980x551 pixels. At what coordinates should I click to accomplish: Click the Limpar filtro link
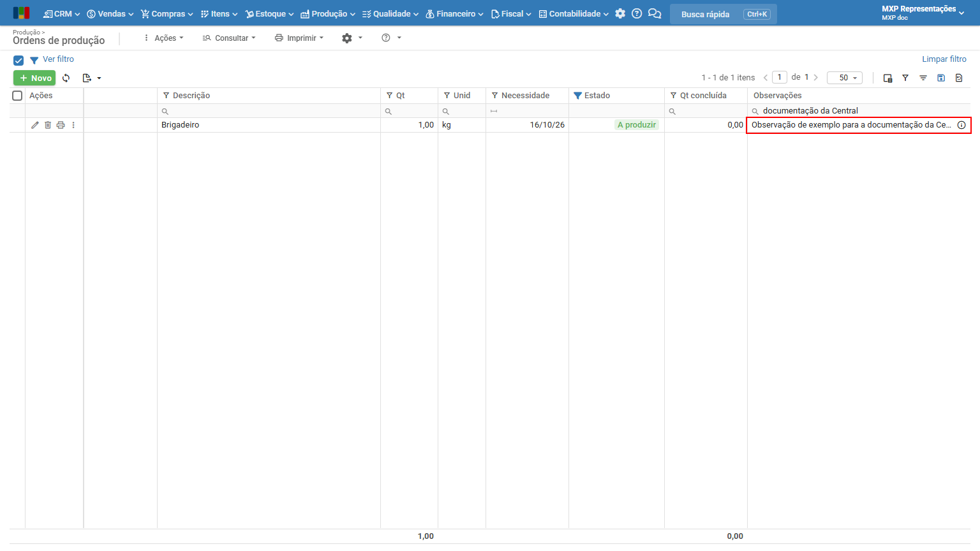coord(944,59)
